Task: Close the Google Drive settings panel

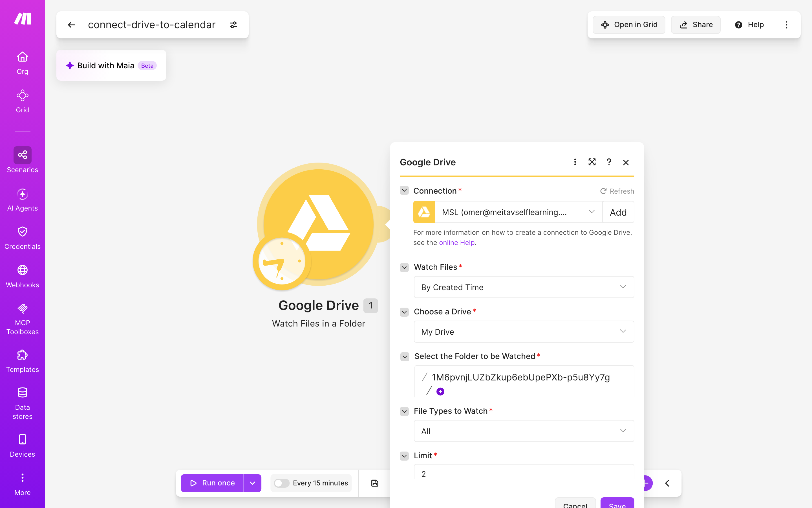Action: [x=626, y=162]
